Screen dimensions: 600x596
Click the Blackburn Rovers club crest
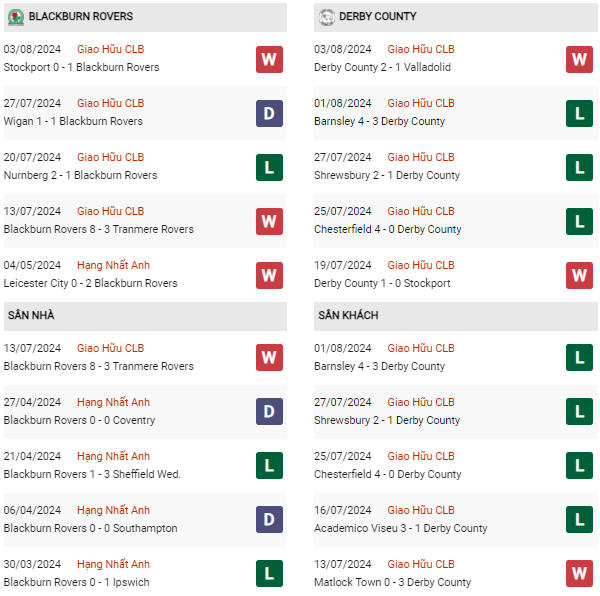coord(16,17)
